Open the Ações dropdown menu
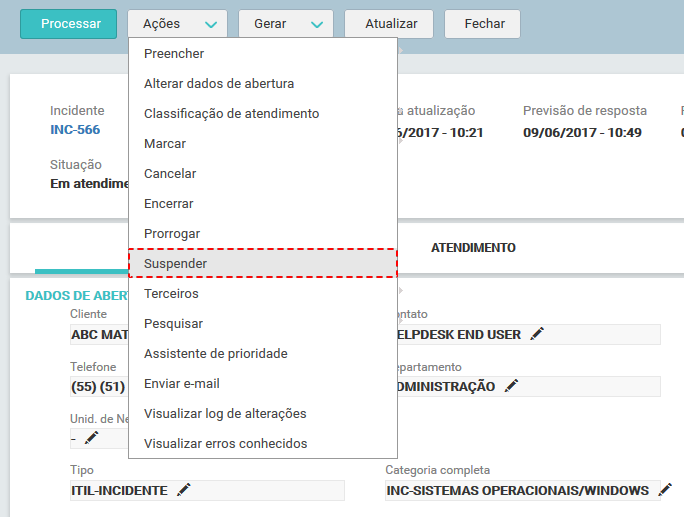Image resolution: width=684 pixels, height=517 pixels. [x=178, y=24]
